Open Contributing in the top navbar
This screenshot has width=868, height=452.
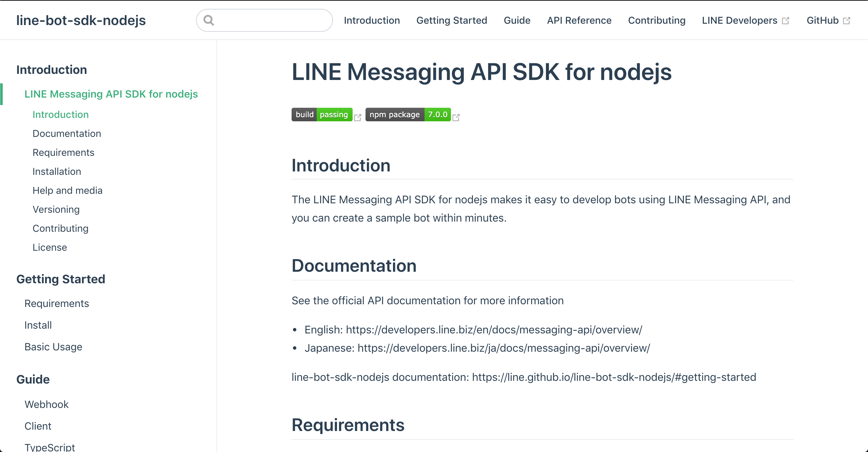[x=657, y=20]
